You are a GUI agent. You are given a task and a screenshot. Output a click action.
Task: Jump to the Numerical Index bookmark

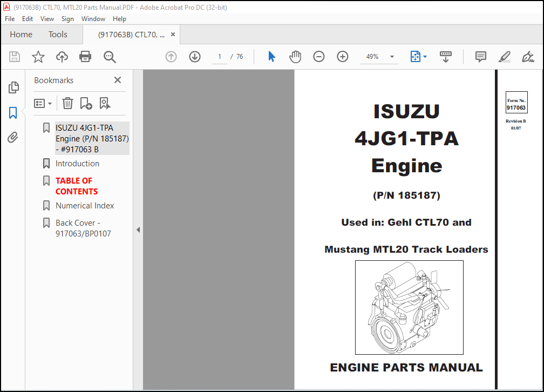point(85,206)
